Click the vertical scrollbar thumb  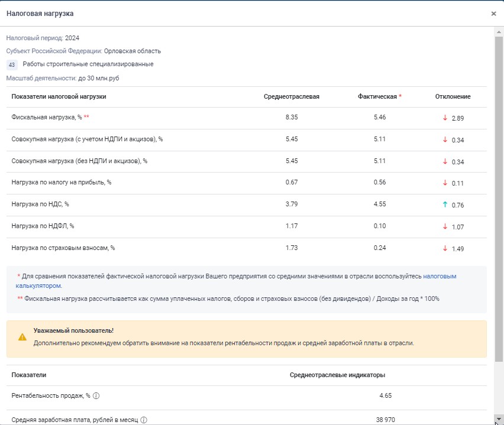pyautogui.click(x=499, y=195)
